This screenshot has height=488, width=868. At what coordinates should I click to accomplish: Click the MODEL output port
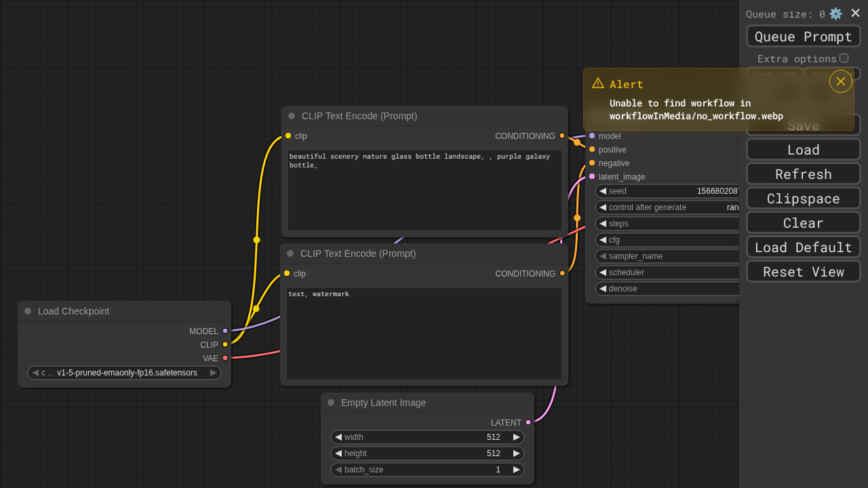coord(225,331)
